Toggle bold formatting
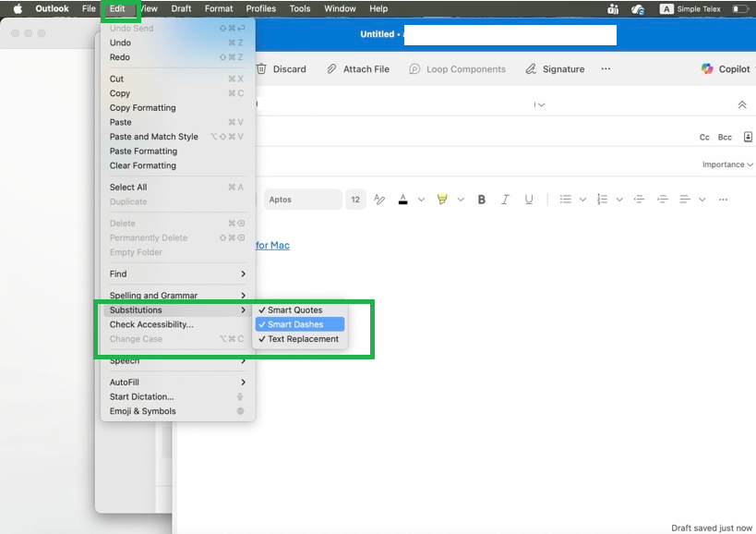 pyautogui.click(x=481, y=200)
